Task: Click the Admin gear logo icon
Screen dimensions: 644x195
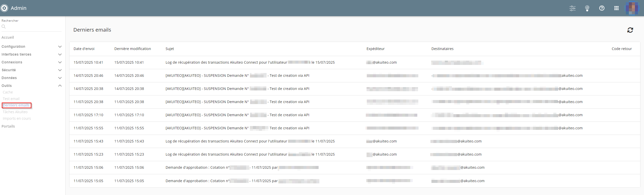Action: pos(4,8)
